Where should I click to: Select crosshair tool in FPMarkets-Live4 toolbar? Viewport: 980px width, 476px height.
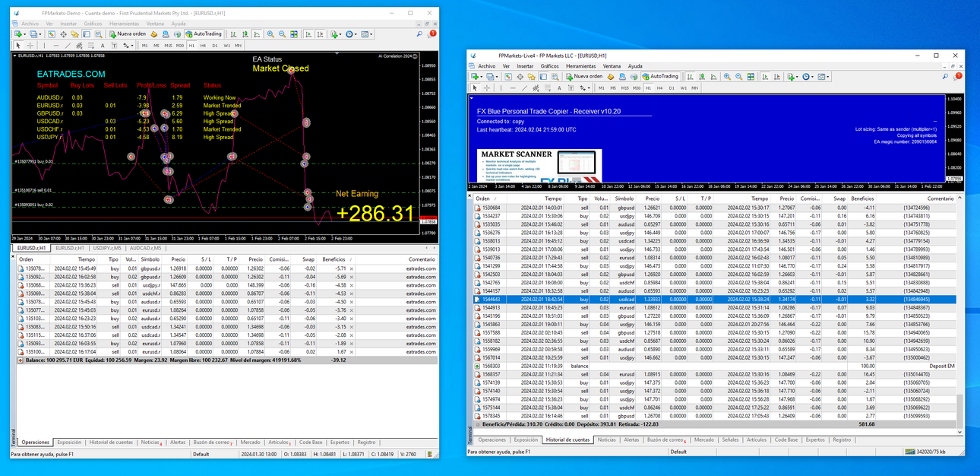click(486, 87)
